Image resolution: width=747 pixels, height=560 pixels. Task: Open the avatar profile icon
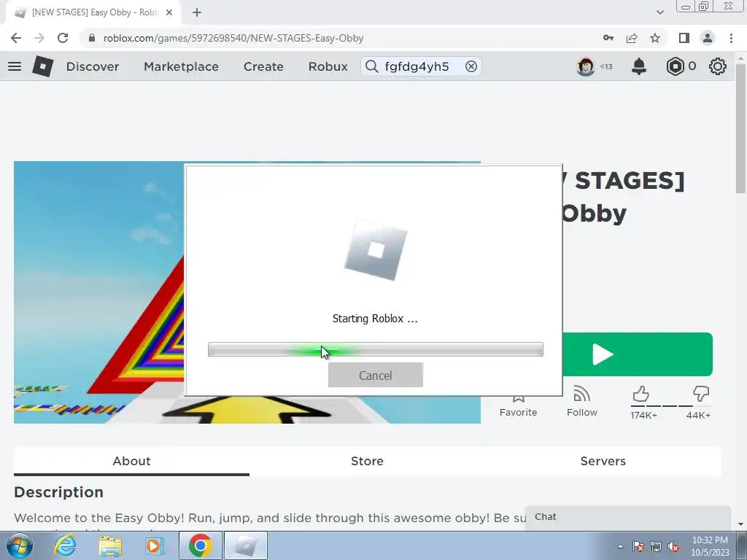[586, 66]
